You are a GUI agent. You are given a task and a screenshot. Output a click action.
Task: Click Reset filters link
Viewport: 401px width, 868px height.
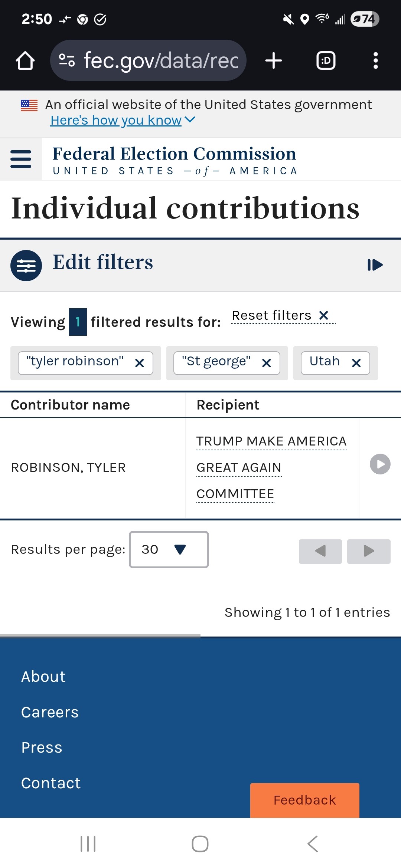click(280, 316)
